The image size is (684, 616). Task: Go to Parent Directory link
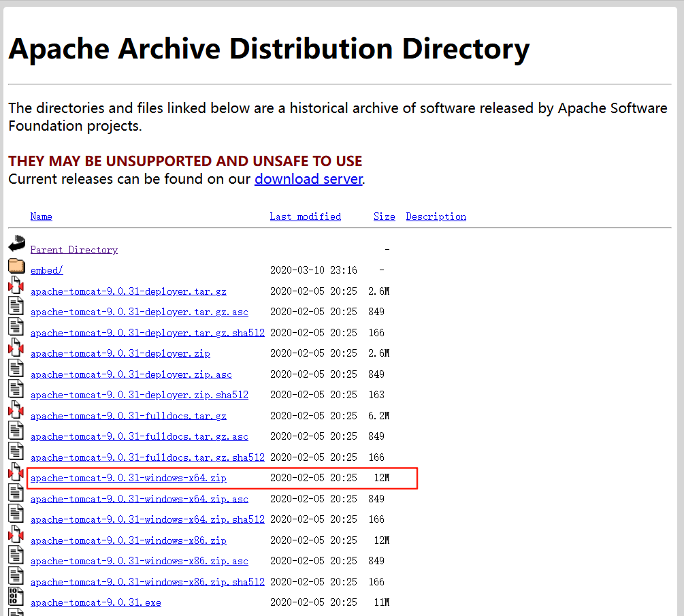74,250
